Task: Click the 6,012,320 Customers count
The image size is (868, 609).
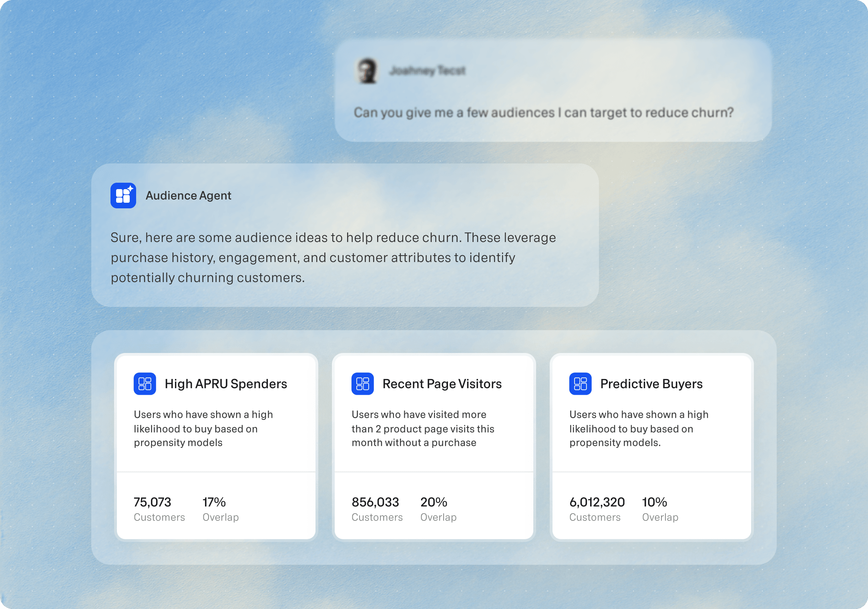Action: [597, 502]
